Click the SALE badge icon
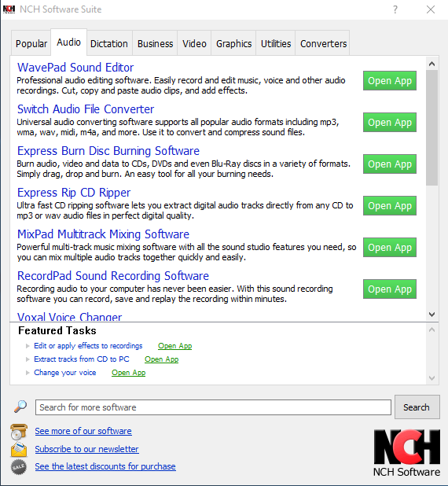Viewport: 448px width, 486px height. [x=19, y=467]
